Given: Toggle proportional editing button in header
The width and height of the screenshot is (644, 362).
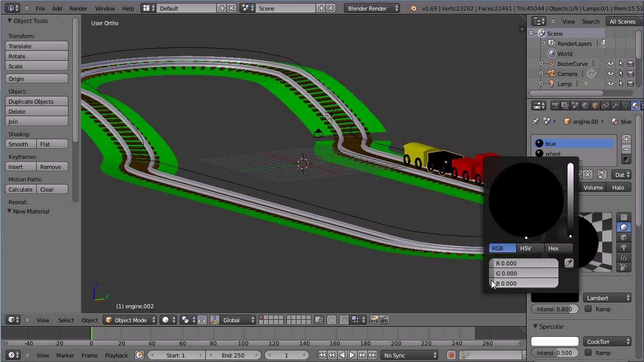Looking at the screenshot, I should pyautogui.click(x=332, y=320).
